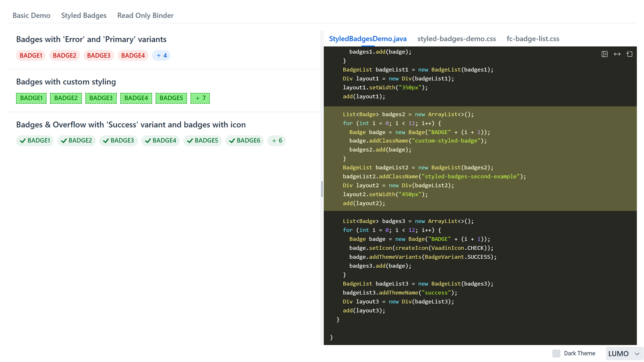View the styled-badges-demo.css file tab
The height and width of the screenshot is (362, 644).
point(456,39)
